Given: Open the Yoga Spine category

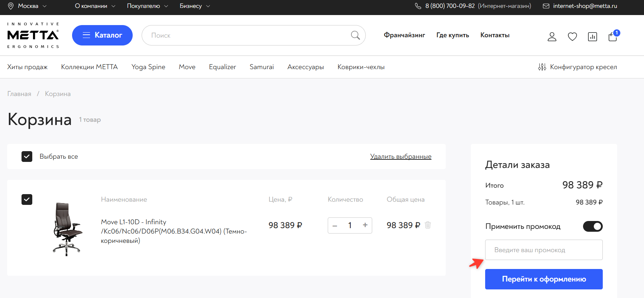Looking at the screenshot, I should coord(148,67).
